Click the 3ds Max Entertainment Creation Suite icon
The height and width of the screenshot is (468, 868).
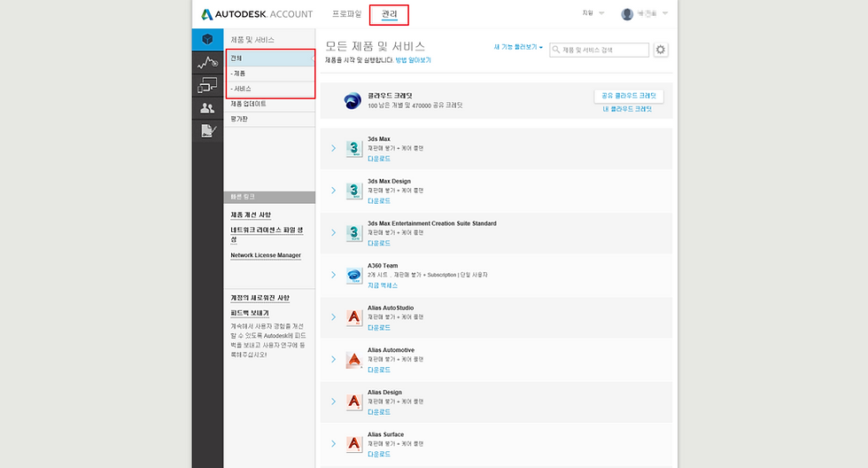coord(353,232)
